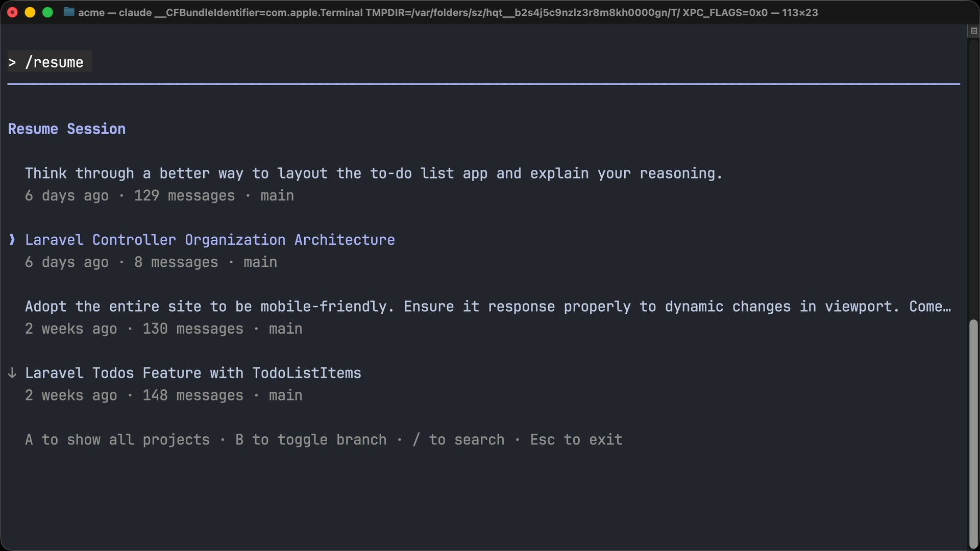Click the 'Resume Session' heading
Viewport: 980px width, 551px height.
(x=66, y=129)
